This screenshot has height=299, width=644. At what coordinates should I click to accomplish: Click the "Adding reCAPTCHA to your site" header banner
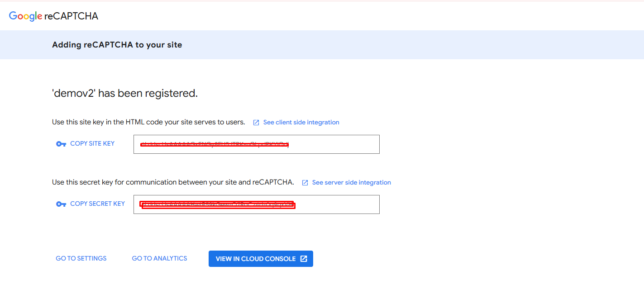117,45
